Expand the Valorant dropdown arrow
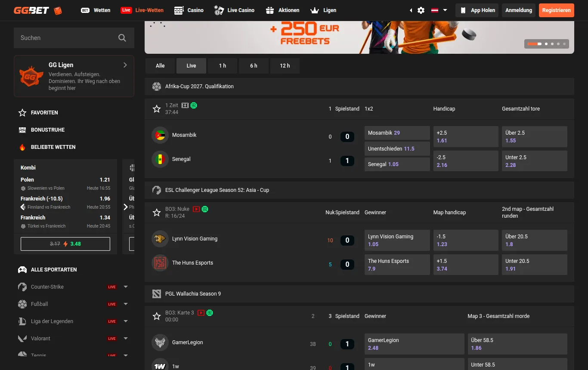 pyautogui.click(x=126, y=339)
